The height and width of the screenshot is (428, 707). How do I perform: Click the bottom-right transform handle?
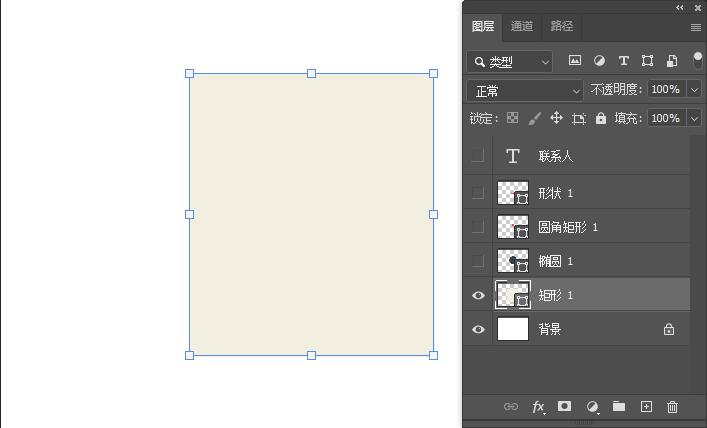tap(433, 355)
